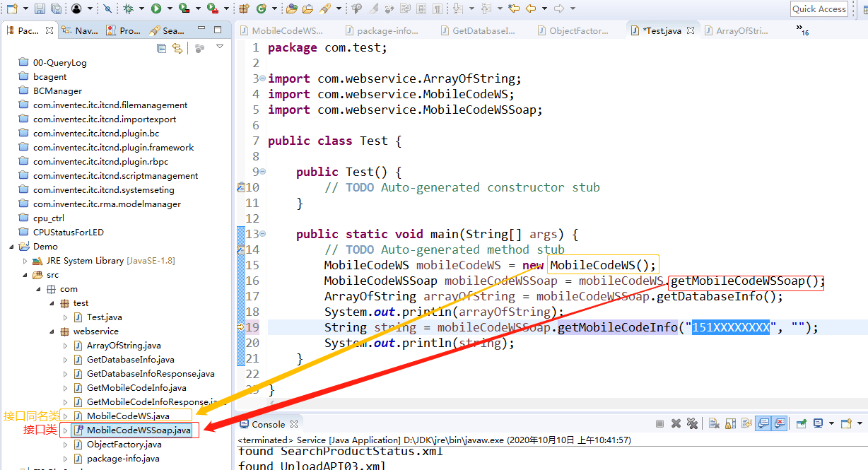Open the Package Explorer view menu
The width and height of the screenshot is (868, 470).
[x=219, y=45]
